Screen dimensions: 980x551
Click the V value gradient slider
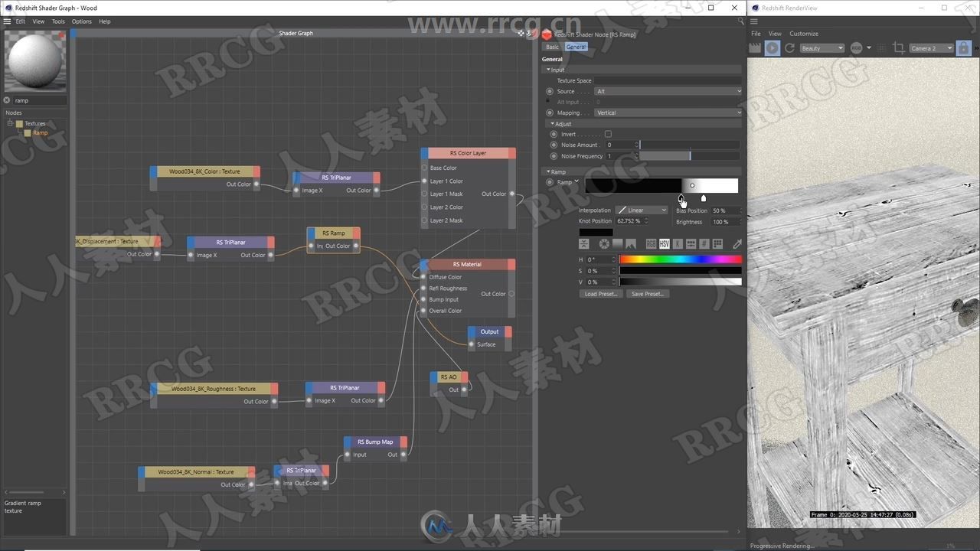[680, 282]
